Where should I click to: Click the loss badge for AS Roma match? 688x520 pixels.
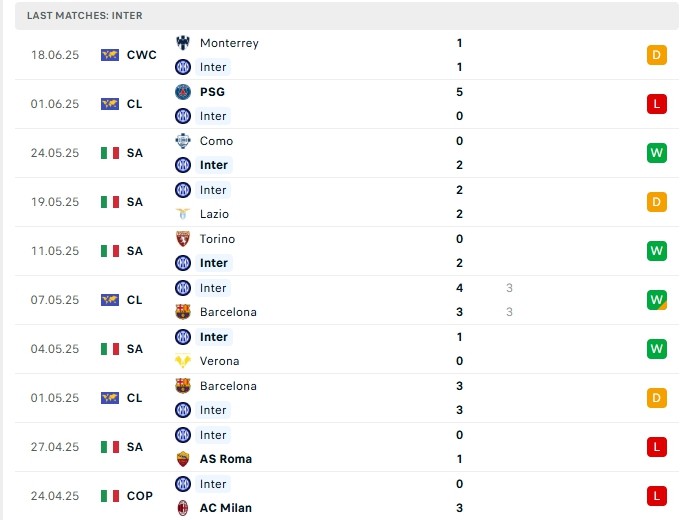coord(656,447)
